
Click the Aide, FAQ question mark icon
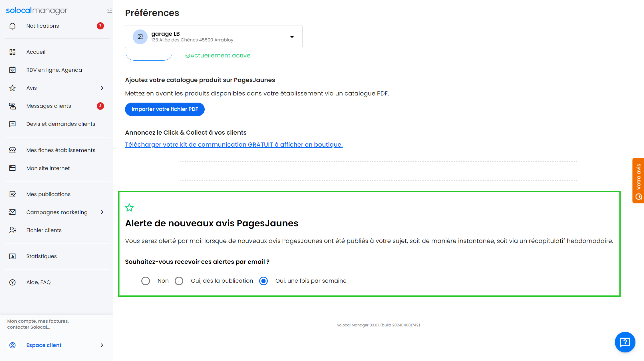pos(12,282)
